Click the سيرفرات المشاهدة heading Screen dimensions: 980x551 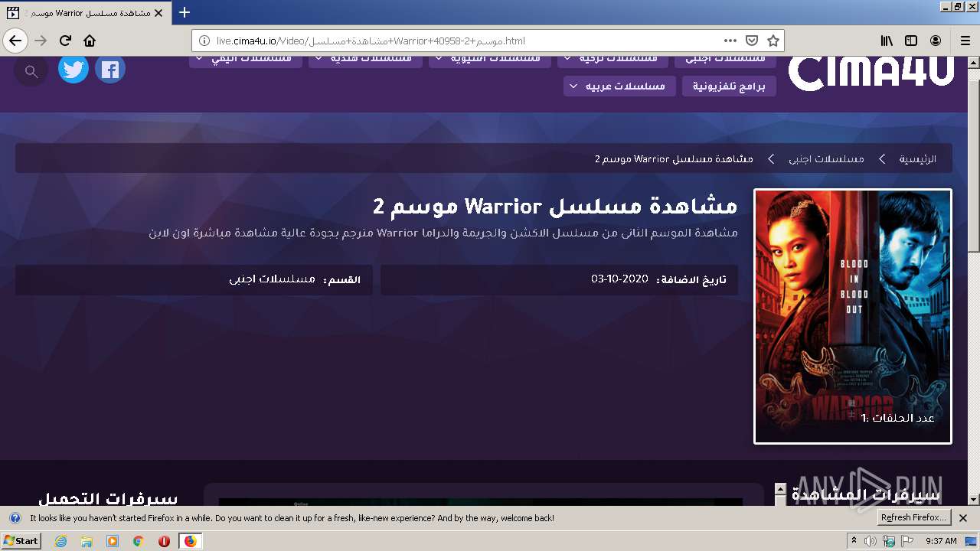click(x=866, y=495)
